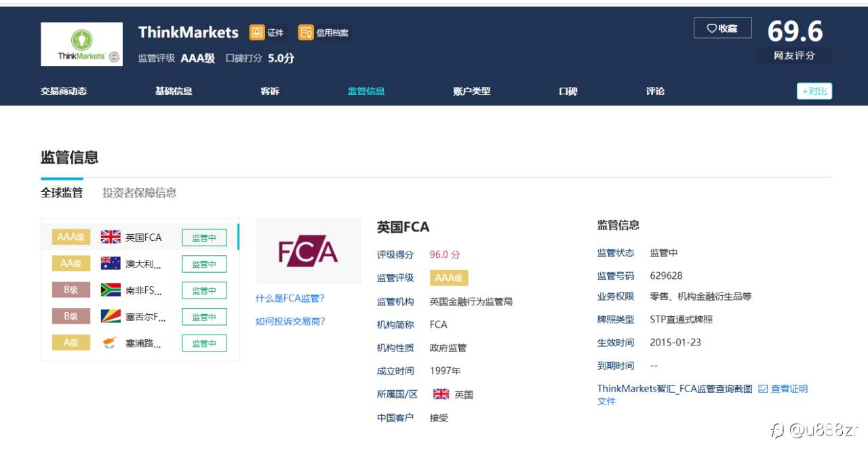The width and height of the screenshot is (868, 456).
Task: Click the 收藏 favorite heart button
Action: (722, 28)
